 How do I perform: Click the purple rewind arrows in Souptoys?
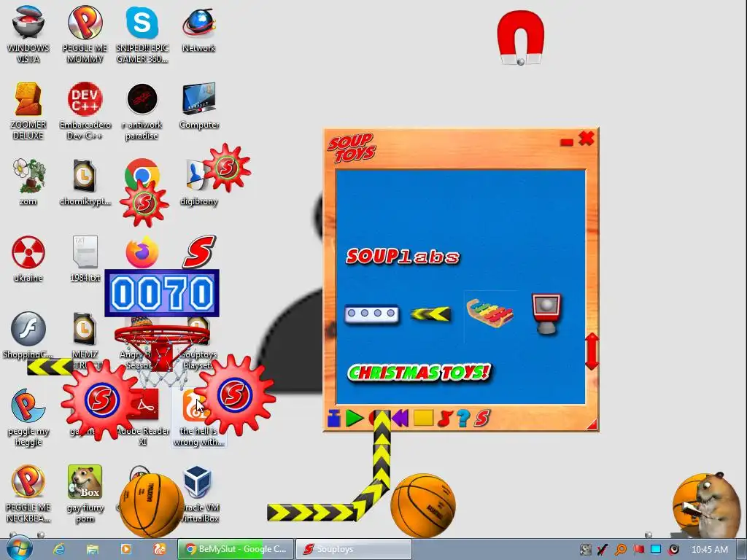point(400,419)
